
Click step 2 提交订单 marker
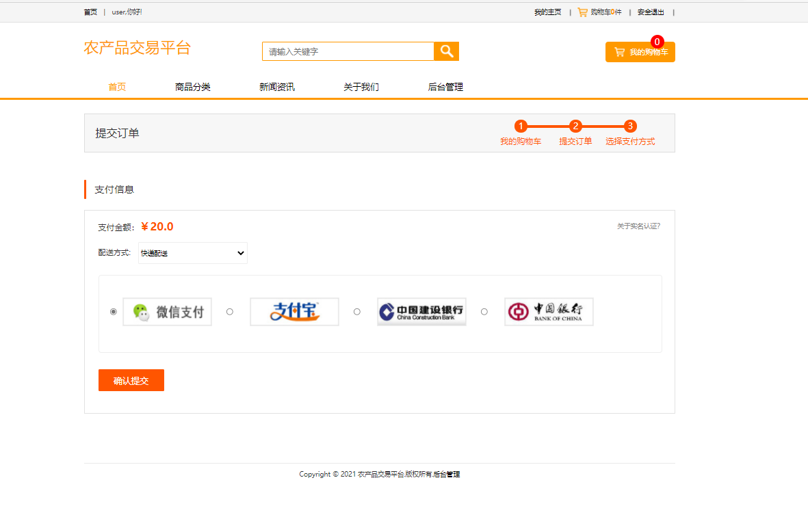click(x=575, y=127)
